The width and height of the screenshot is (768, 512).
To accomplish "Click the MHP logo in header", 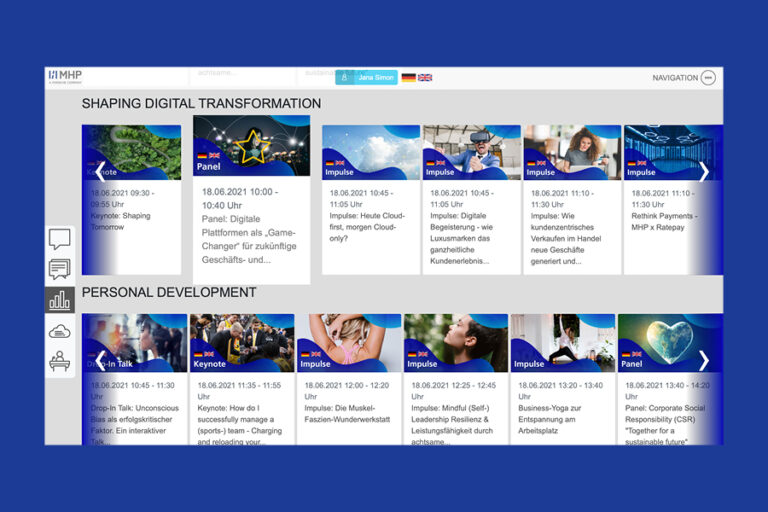I will pyautogui.click(x=66, y=77).
